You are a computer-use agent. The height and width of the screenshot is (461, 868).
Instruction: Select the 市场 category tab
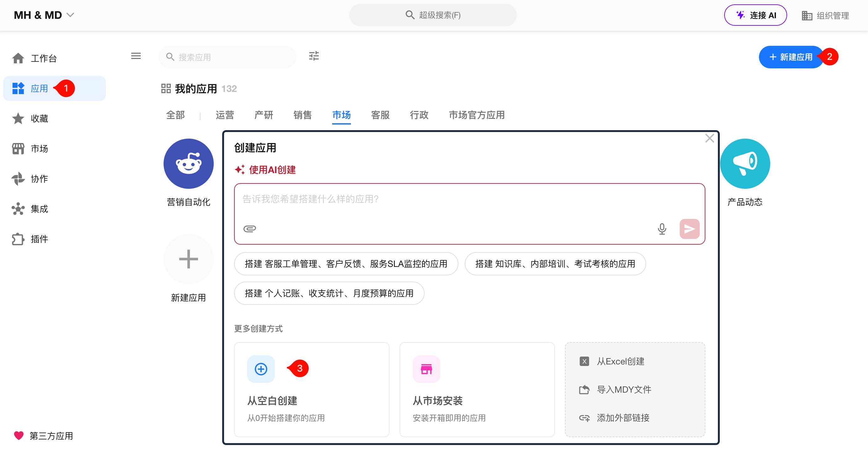(x=341, y=115)
